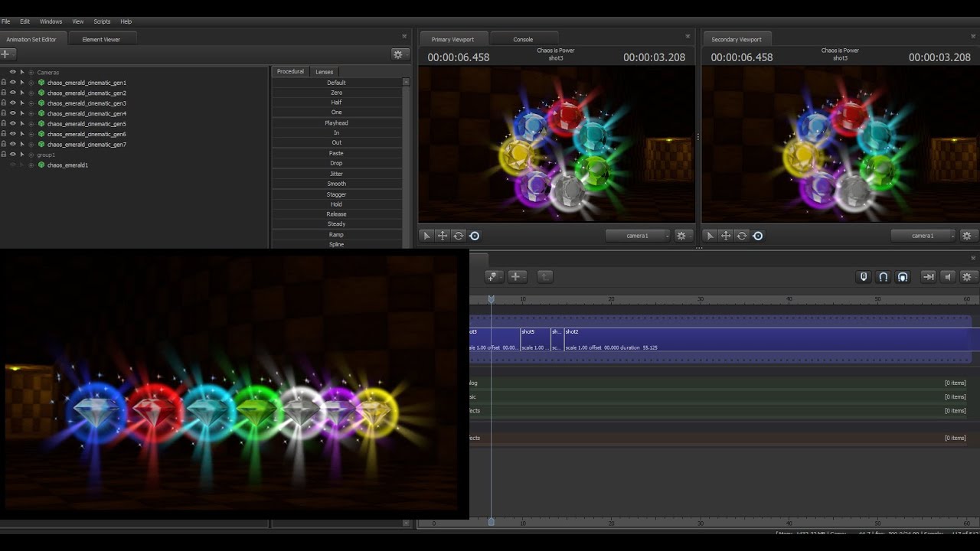Toggle visibility eye for group1
980x551 pixels.
point(12,155)
